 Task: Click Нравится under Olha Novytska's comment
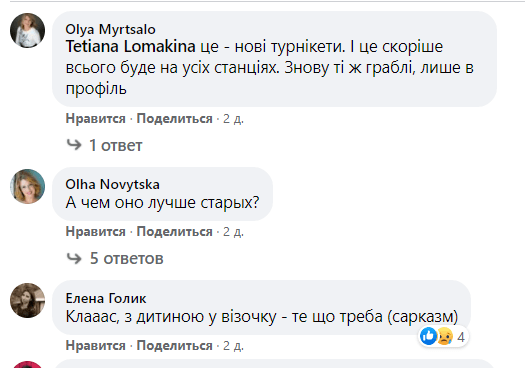pyautogui.click(x=96, y=232)
